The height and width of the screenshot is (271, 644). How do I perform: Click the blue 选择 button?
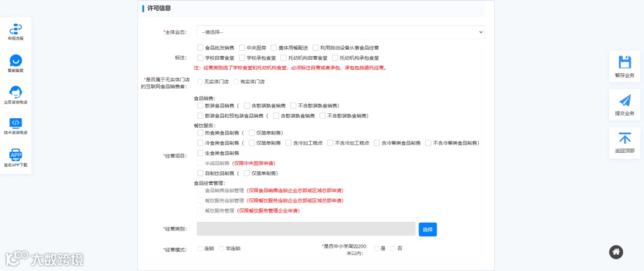tap(428, 229)
